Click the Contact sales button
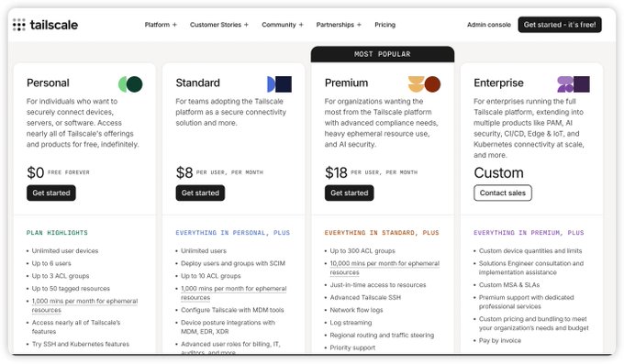The image size is (624, 364). pyautogui.click(x=503, y=193)
